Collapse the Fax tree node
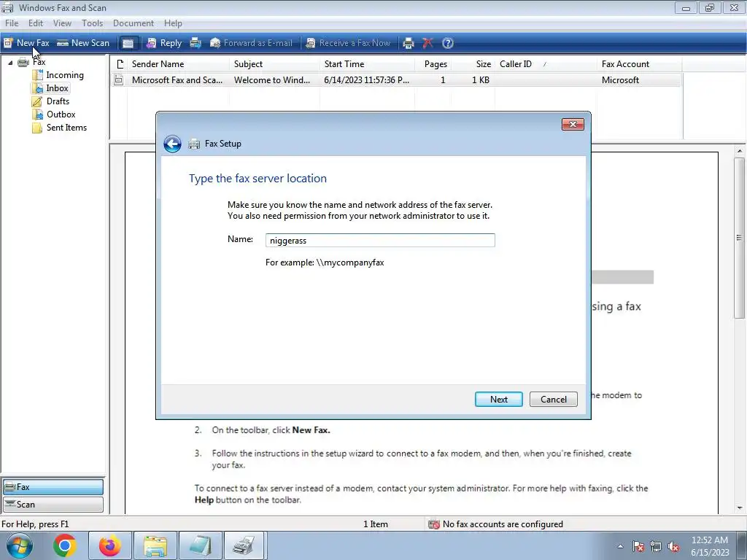 tap(10, 63)
